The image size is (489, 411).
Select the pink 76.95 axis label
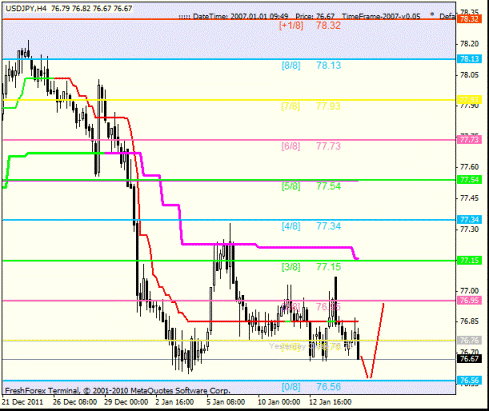click(469, 300)
